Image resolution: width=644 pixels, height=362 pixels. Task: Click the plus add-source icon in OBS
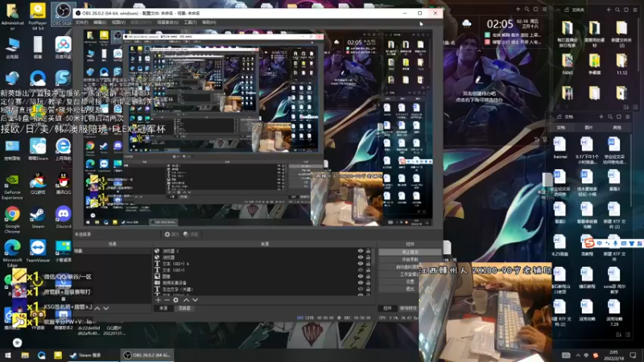pyautogui.click(x=158, y=300)
